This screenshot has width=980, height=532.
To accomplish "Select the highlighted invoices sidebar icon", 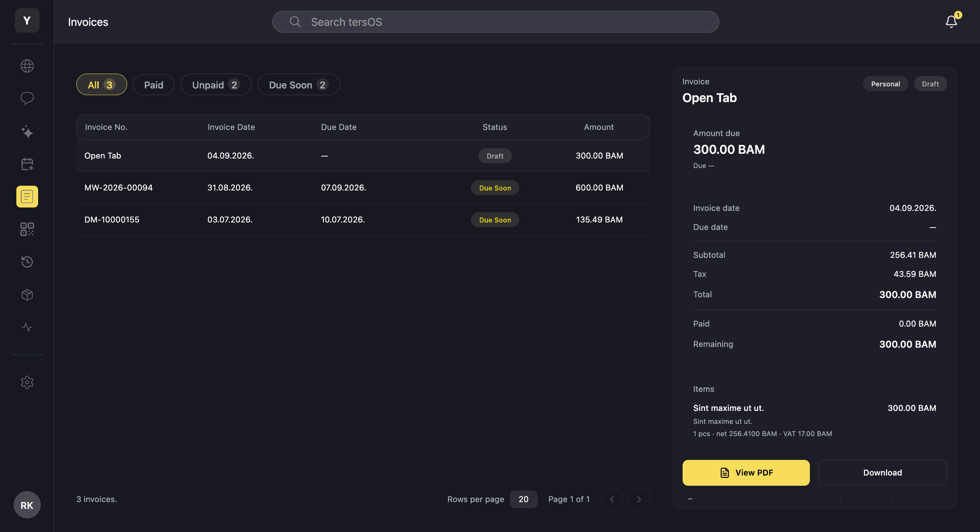I will click(27, 197).
